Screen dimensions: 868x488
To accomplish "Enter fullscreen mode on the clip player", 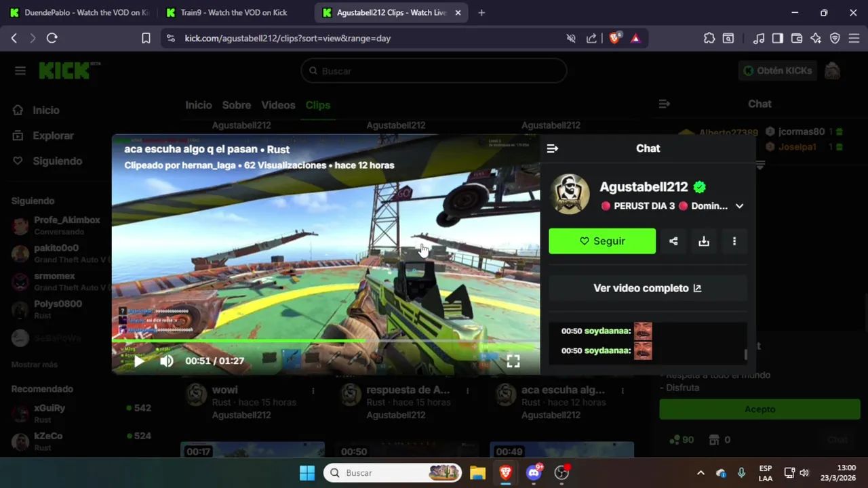I will point(513,361).
